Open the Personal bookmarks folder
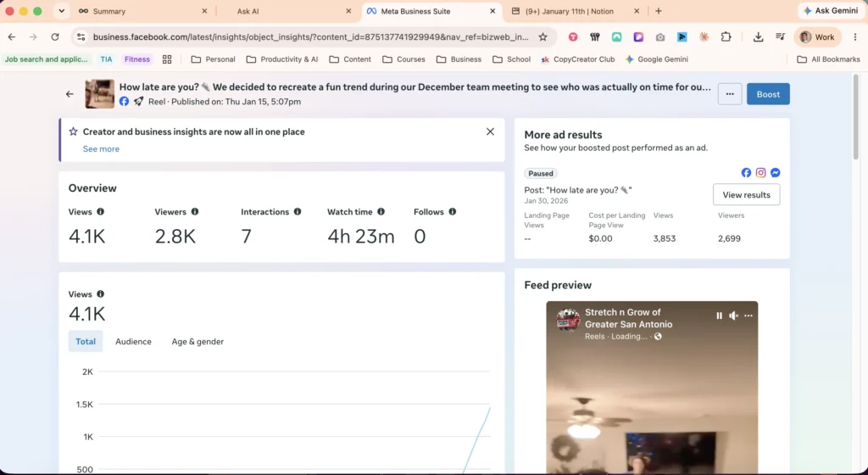 (x=213, y=59)
